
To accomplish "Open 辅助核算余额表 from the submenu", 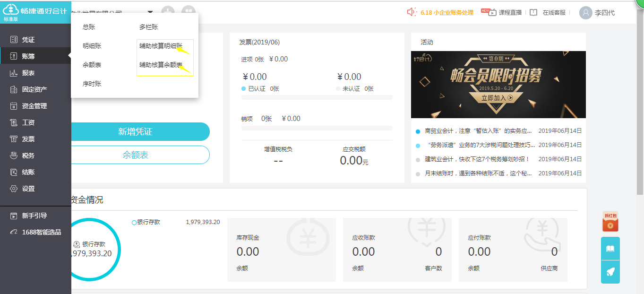I will [161, 65].
